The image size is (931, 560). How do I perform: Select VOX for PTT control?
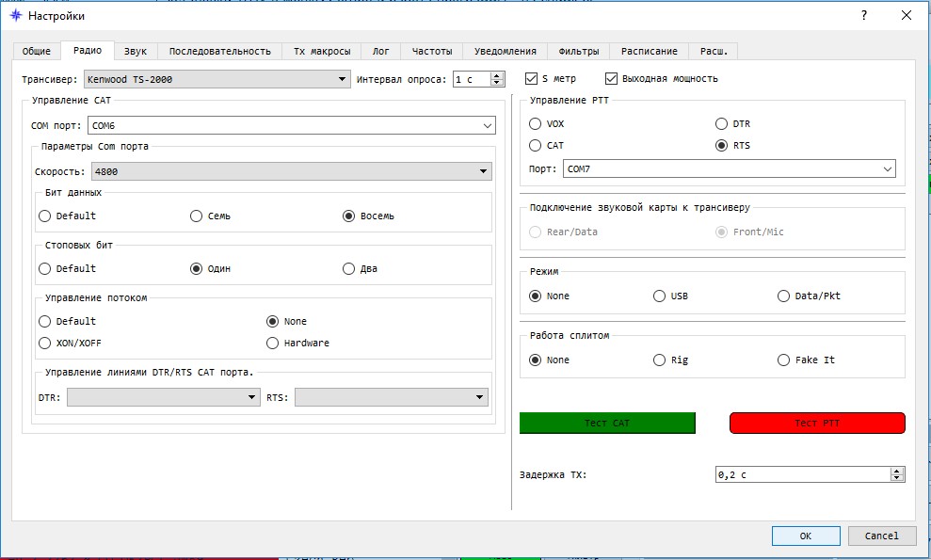click(x=536, y=124)
